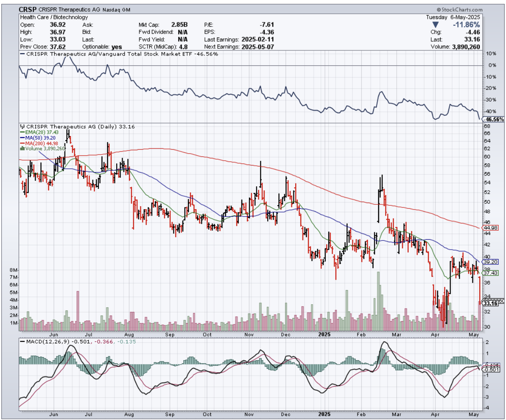The image size is (506, 420).
Task: Click the blue MA(50) legend line marker
Action: coord(21,138)
